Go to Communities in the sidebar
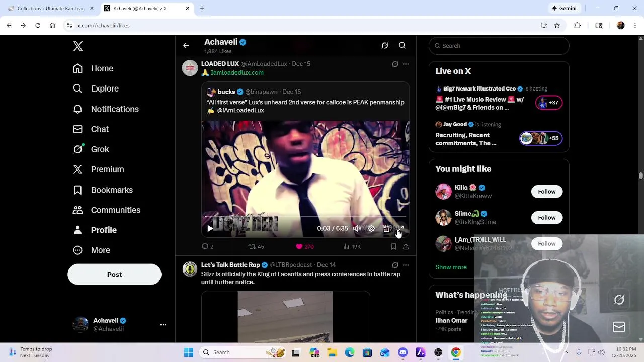 (x=106, y=210)
